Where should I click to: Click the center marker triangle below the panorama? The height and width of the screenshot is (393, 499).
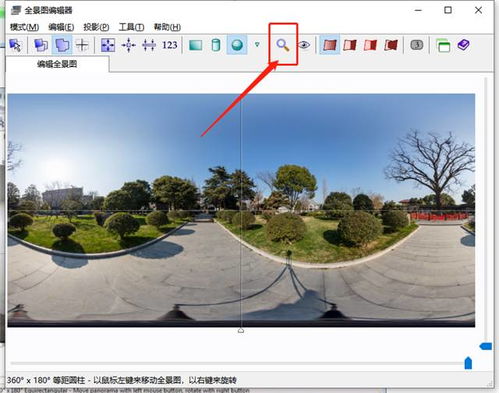tap(241, 330)
